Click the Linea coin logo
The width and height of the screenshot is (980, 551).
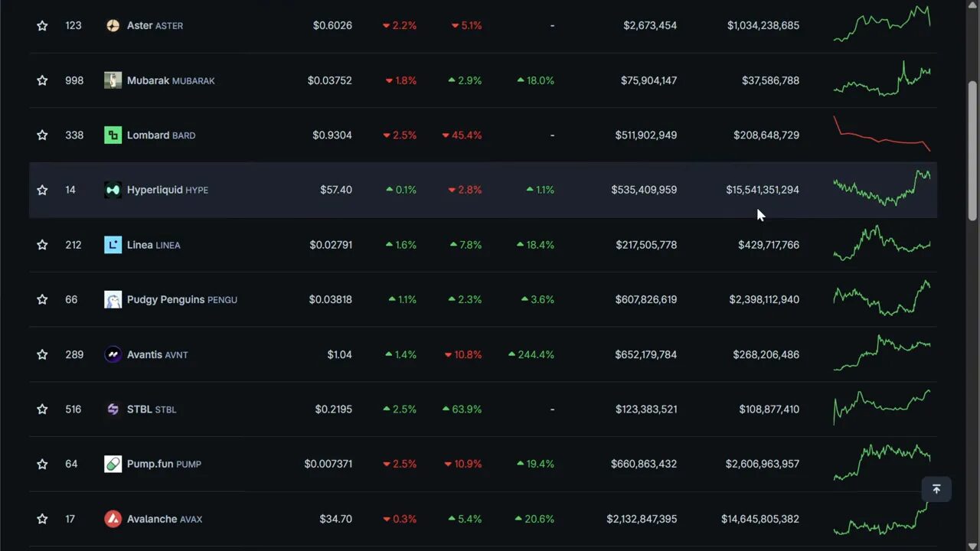coord(113,244)
